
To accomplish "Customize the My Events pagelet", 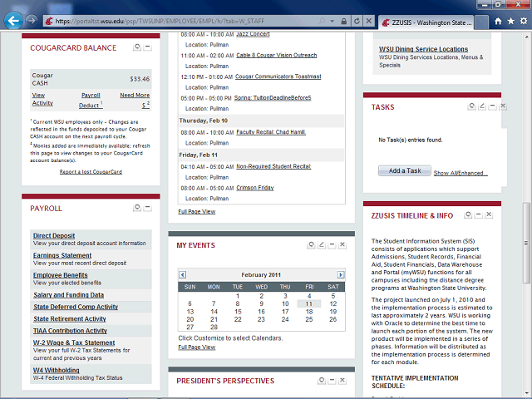I will click(x=322, y=244).
